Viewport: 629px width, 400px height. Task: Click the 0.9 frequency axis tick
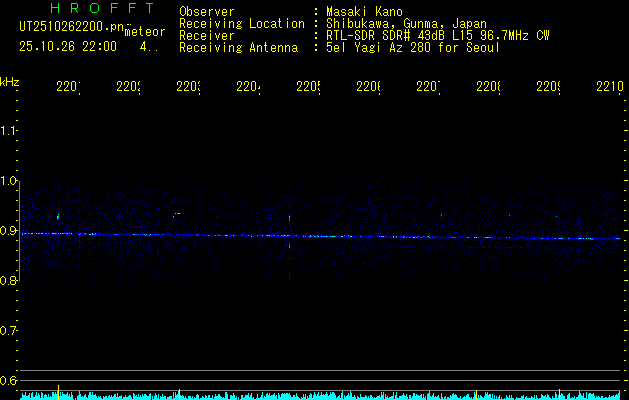[x=9, y=231]
